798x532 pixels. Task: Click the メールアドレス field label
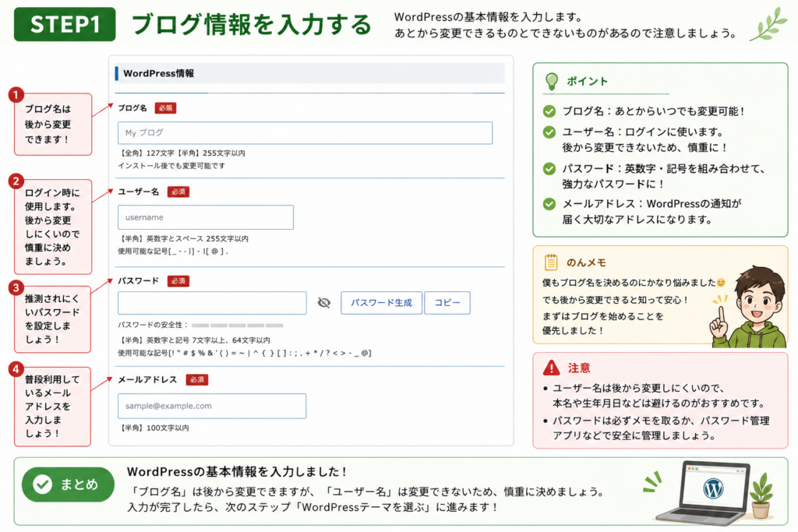tap(147, 379)
